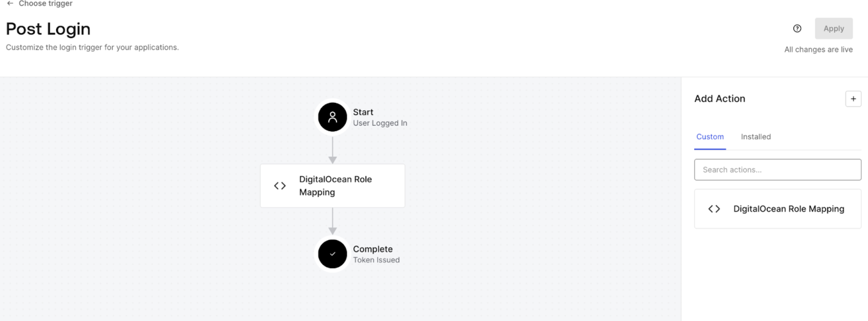Click the User Logged In subtitle
Viewport: 868px width, 321px height.
click(x=380, y=123)
